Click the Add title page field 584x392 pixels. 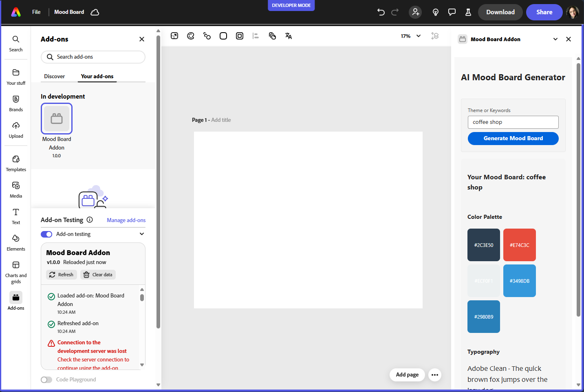point(221,120)
